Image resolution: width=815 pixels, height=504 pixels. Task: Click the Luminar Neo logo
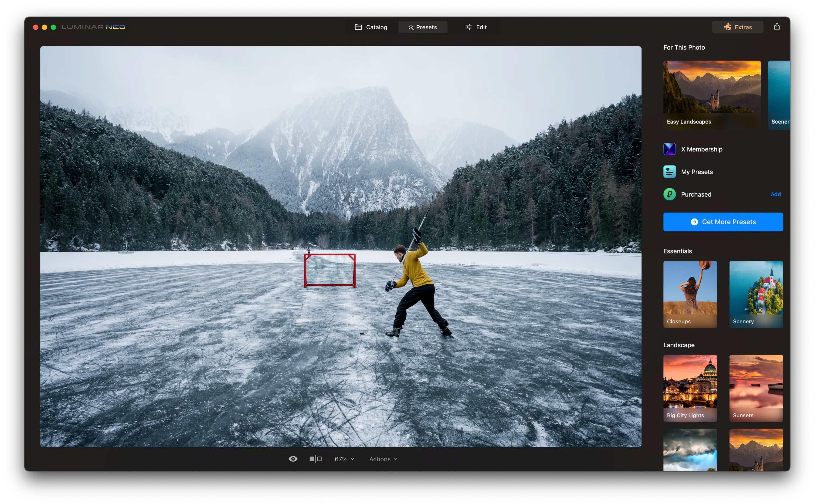point(93,27)
